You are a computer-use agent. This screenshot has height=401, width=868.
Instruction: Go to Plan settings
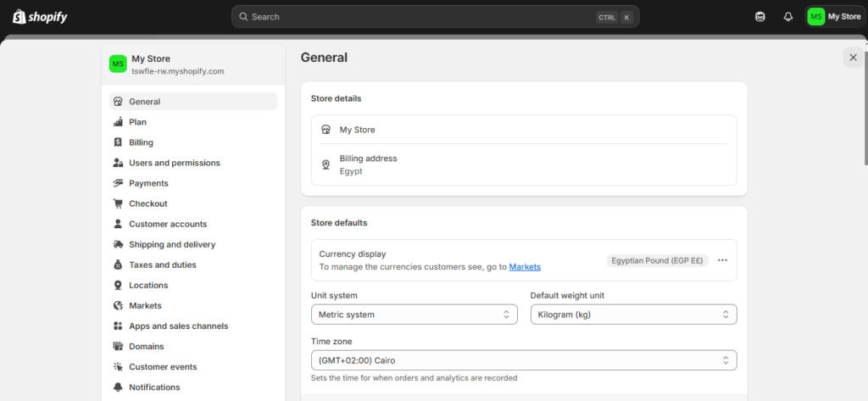pyautogui.click(x=193, y=122)
